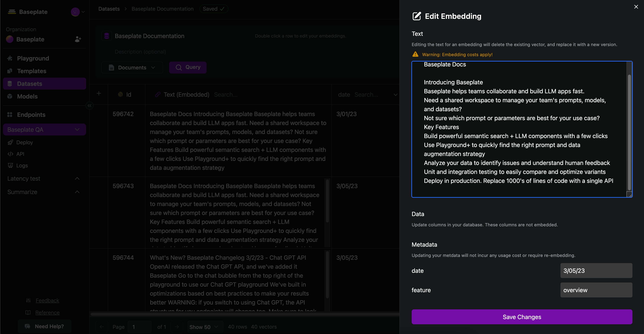644x334 pixels.
Task: Click the embedding text area scrollbar
Action: coord(629,132)
